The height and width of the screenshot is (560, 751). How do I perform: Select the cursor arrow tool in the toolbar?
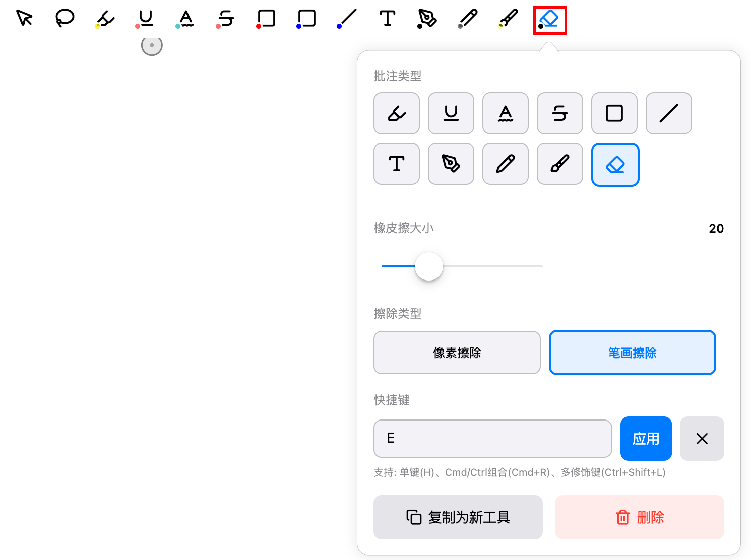click(24, 19)
